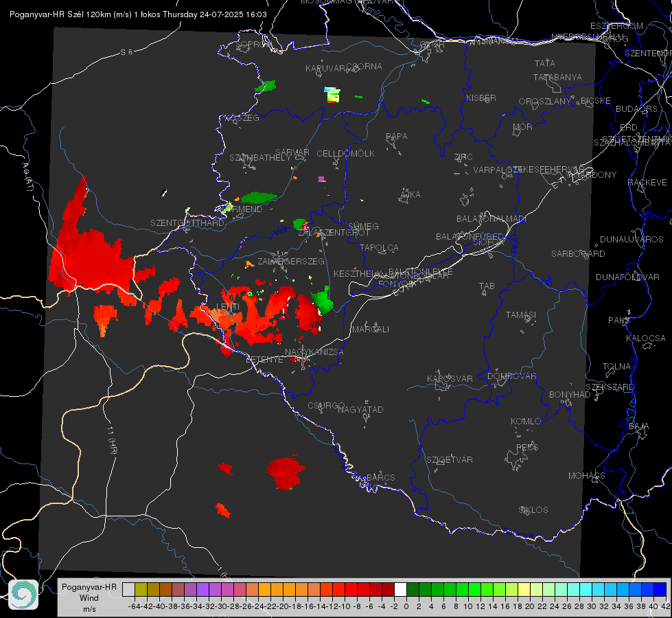Screen dimensions: 672x618
Task: Click the 'SÜMEG' city label
Action: coord(363,226)
